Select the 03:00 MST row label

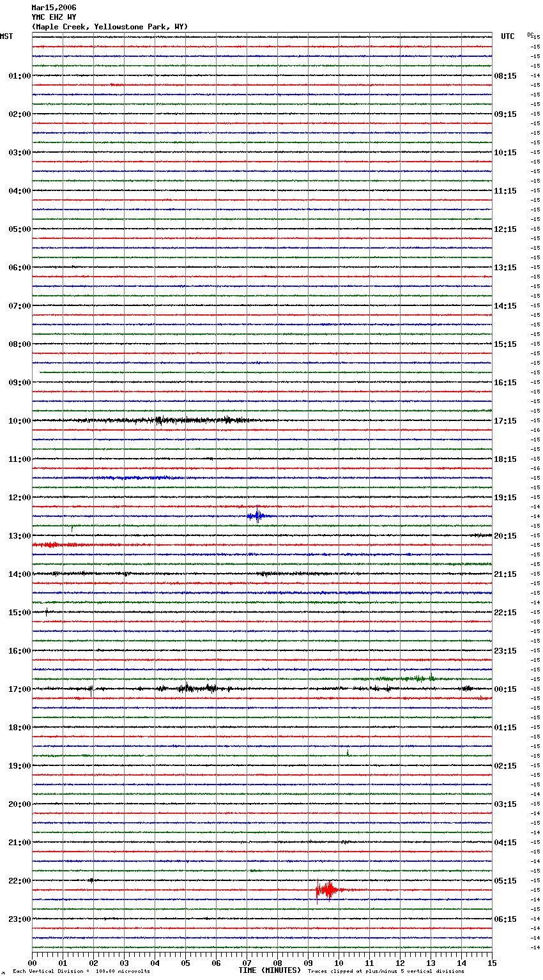pyautogui.click(x=20, y=153)
